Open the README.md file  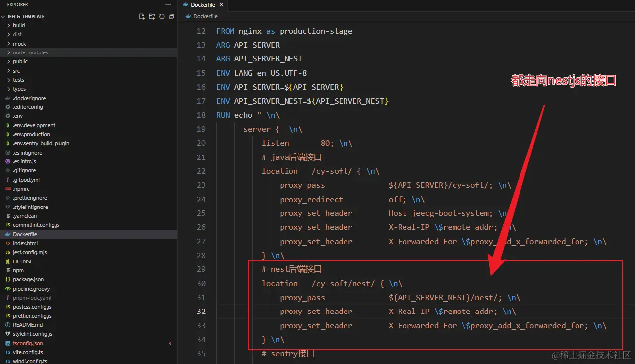89,325
